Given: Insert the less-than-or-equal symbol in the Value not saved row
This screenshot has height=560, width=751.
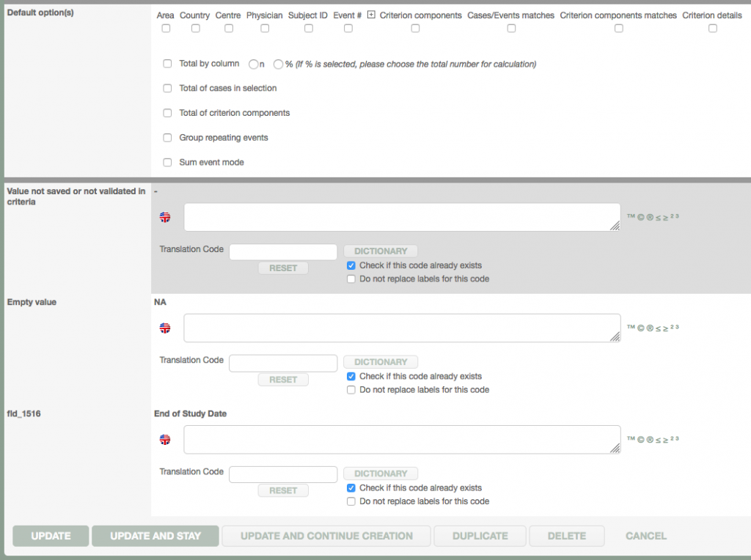Looking at the screenshot, I should pos(658,216).
